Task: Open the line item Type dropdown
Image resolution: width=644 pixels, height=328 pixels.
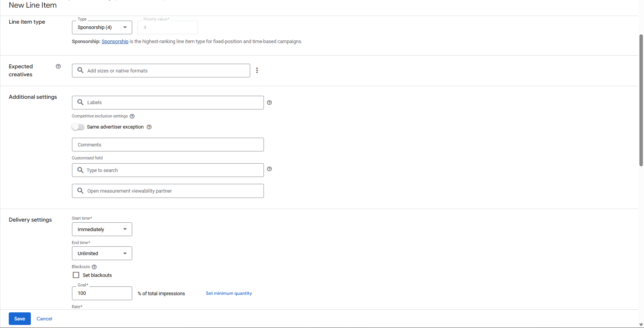Action: coord(102,27)
